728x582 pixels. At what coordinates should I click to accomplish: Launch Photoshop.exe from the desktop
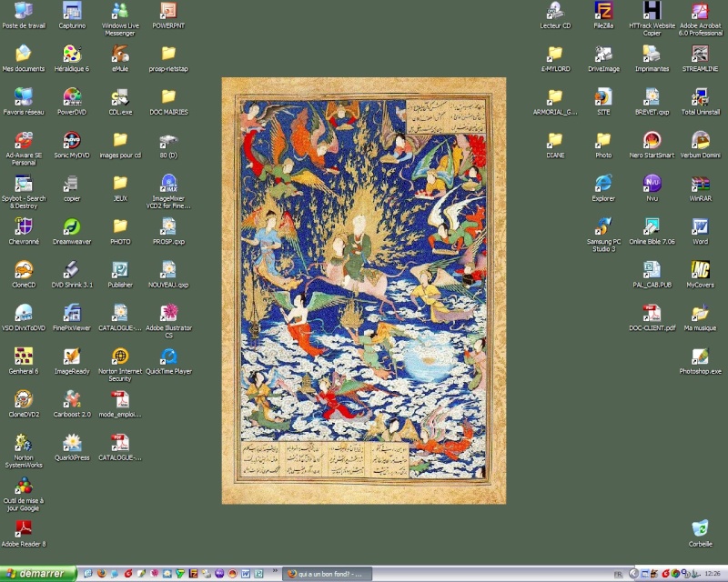(700, 360)
